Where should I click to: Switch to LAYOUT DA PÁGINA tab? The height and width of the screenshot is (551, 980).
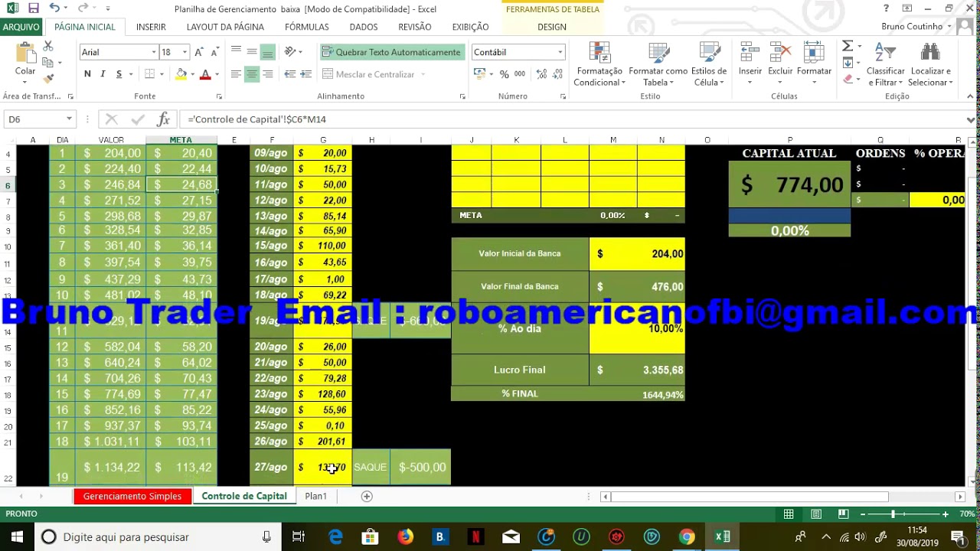click(225, 27)
